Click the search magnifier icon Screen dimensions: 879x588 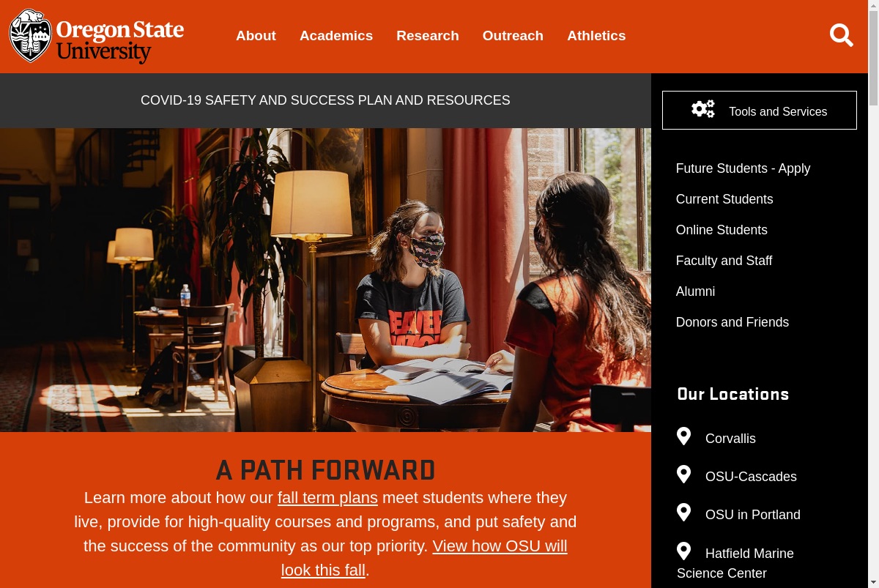pos(841,35)
